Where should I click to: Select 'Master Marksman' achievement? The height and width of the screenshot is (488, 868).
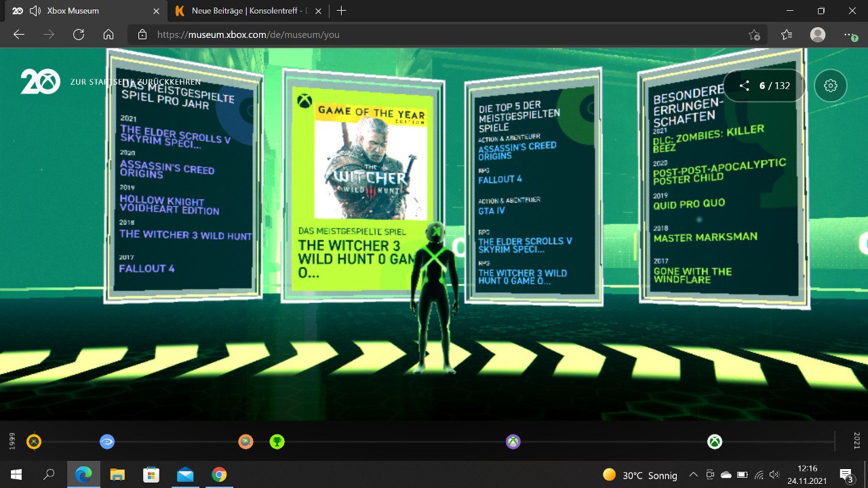click(x=705, y=237)
